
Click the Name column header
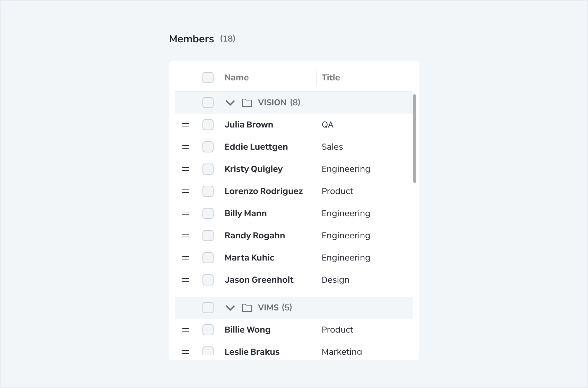pos(236,78)
